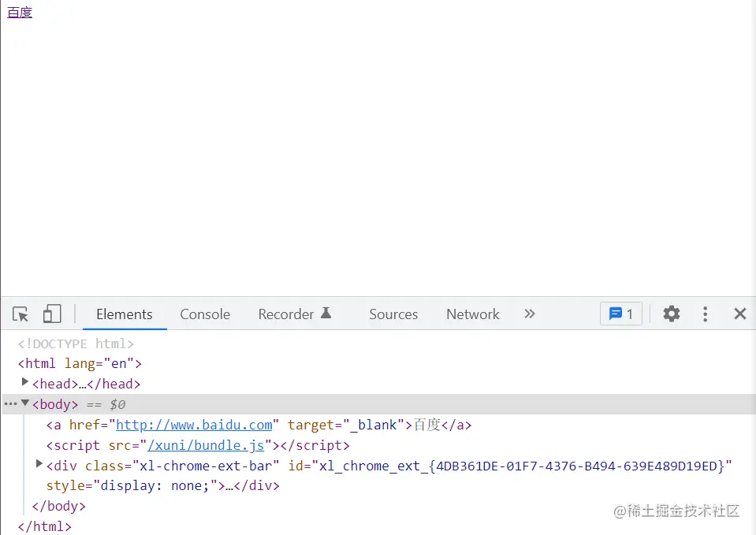Collapse the body node arrow
The width and height of the screenshot is (756, 535).
pos(25,402)
